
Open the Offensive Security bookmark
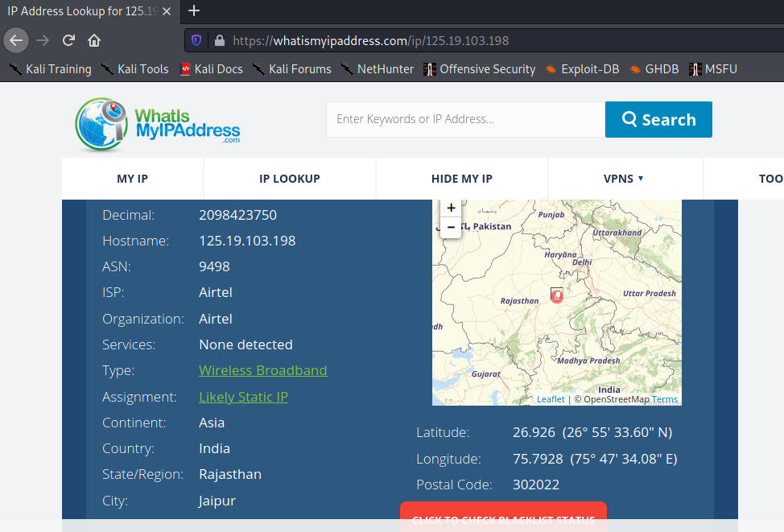(x=480, y=69)
